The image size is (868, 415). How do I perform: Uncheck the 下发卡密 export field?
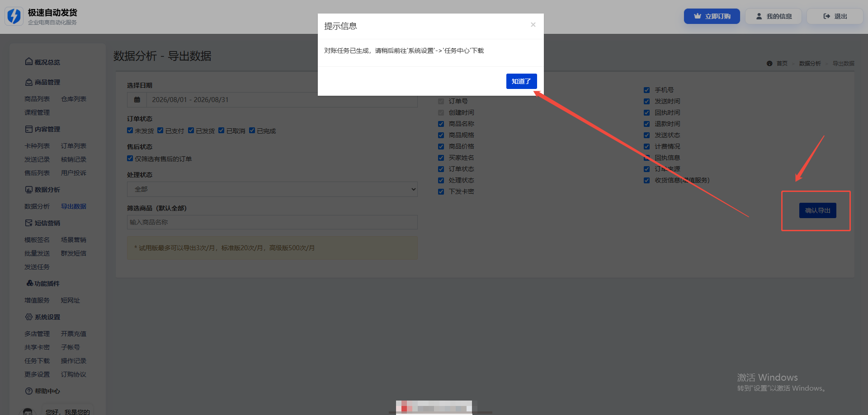(x=441, y=191)
